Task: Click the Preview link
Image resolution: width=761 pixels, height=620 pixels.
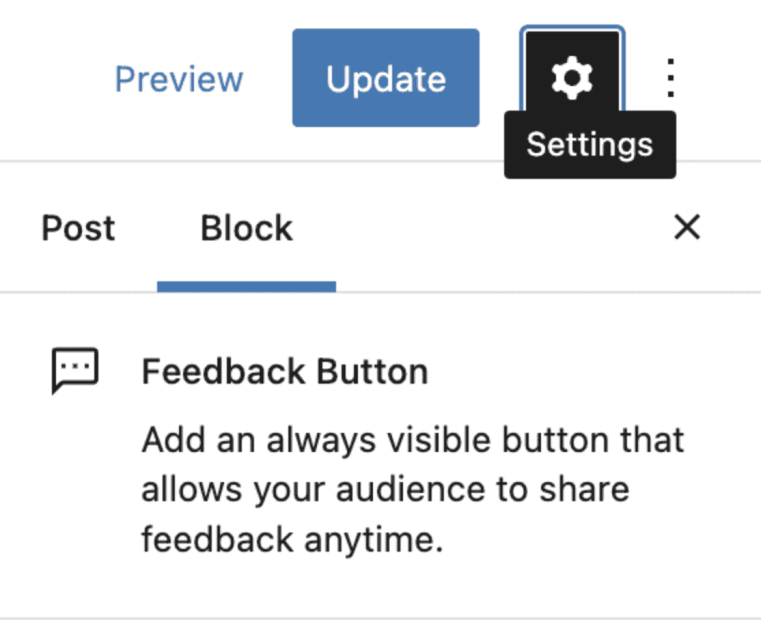Action: 179,79
